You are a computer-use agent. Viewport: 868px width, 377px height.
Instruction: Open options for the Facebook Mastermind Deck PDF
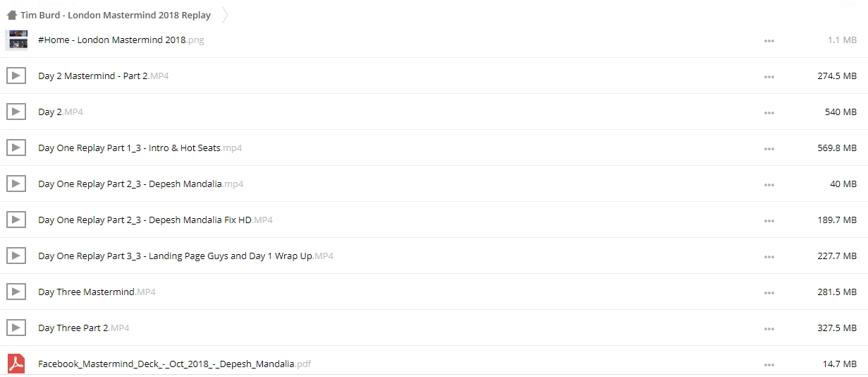point(769,364)
